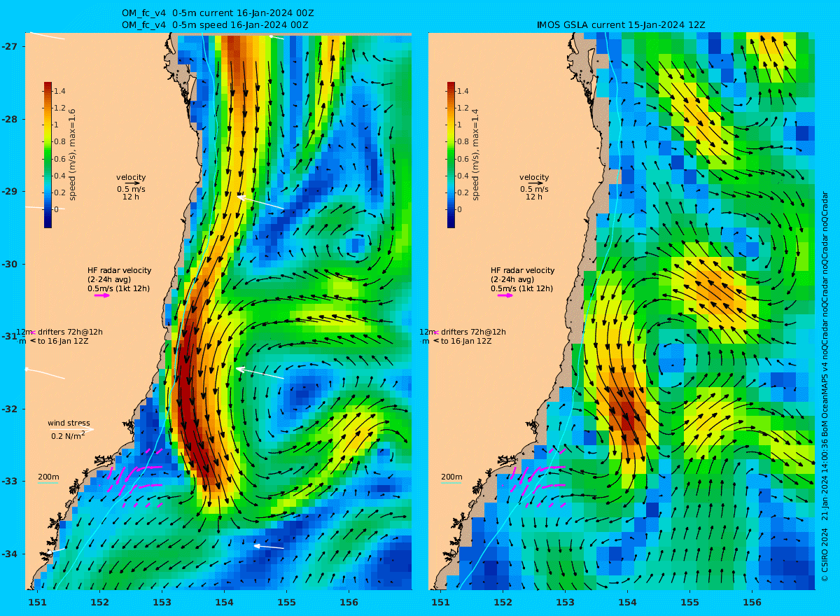Click '0.5m/s (1kt 12h)' text in left map

coord(118,288)
